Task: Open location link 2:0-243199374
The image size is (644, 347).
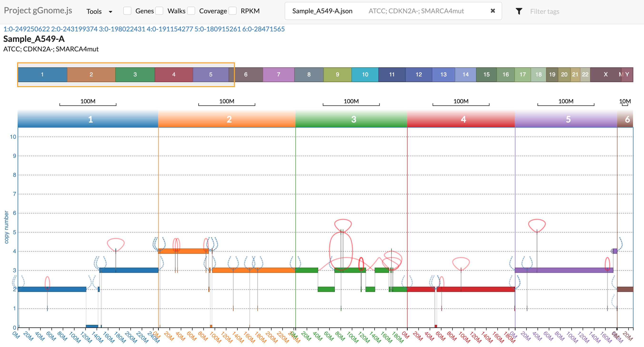Action: tap(74, 29)
